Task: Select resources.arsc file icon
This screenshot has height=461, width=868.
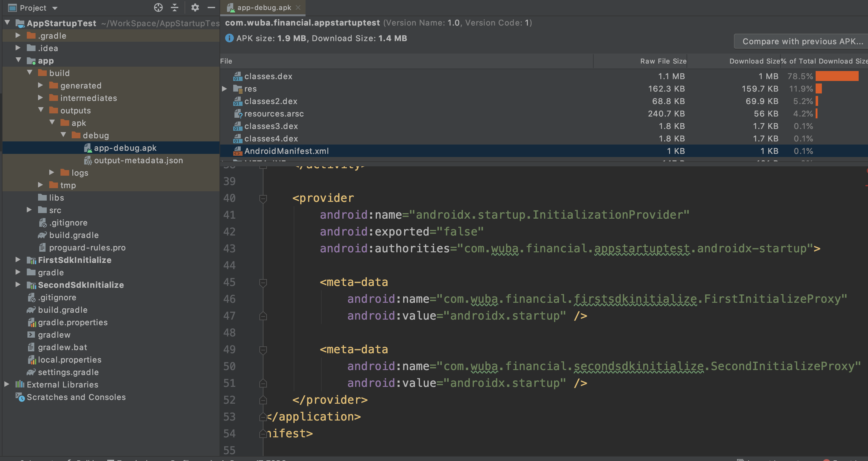Action: (238, 114)
